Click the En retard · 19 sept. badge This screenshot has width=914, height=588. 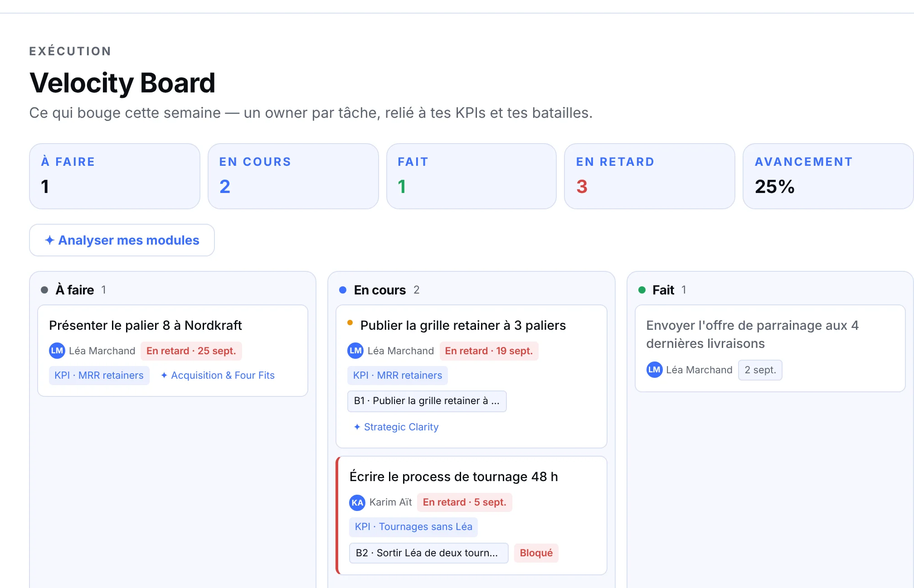[489, 351]
